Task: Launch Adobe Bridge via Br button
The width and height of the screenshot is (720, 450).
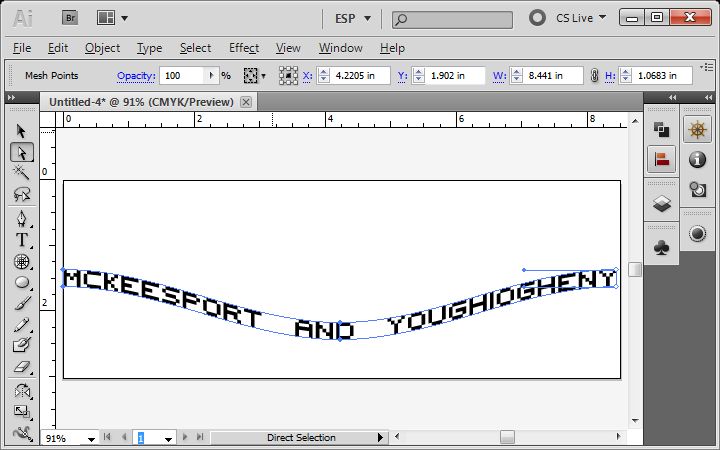Action: (70, 18)
